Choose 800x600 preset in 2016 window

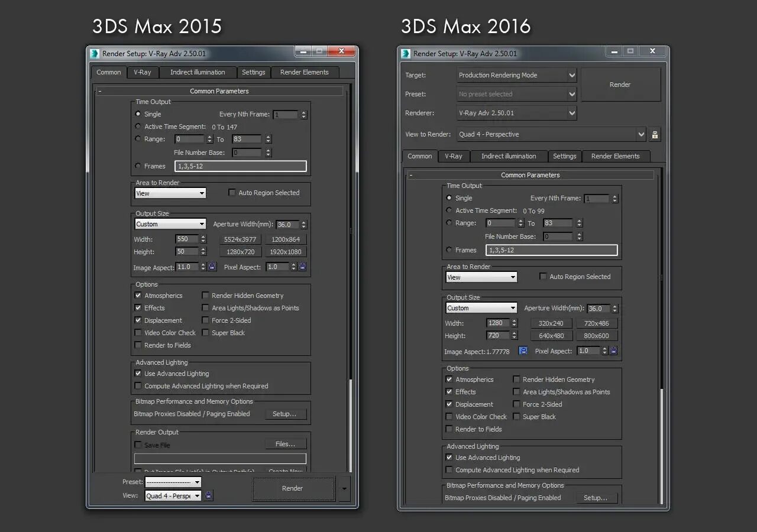pos(597,336)
